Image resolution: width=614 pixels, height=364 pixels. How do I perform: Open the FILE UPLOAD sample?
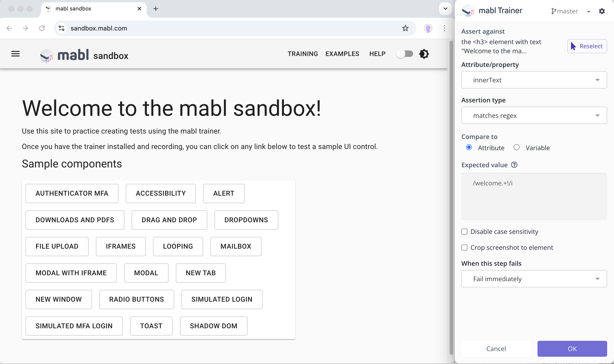click(57, 246)
